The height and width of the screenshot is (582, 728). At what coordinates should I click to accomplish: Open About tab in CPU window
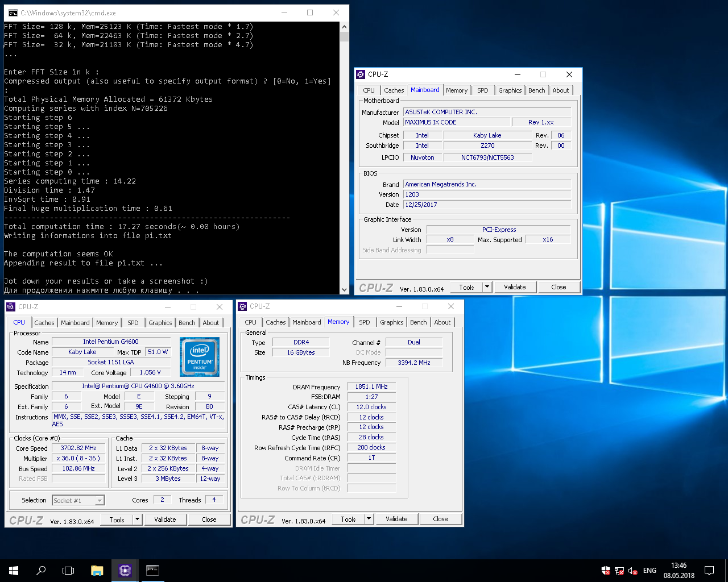pyautogui.click(x=211, y=323)
